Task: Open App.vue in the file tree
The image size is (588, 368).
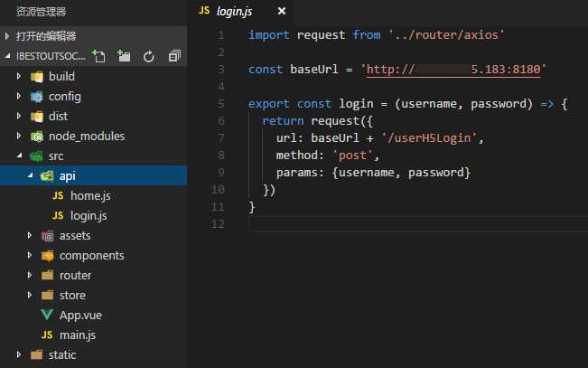Action: (80, 316)
